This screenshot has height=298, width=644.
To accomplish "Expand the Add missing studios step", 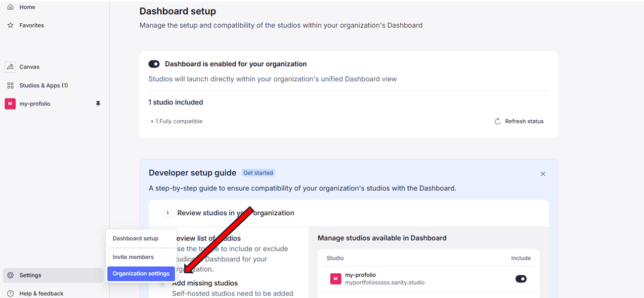I will coord(205,283).
